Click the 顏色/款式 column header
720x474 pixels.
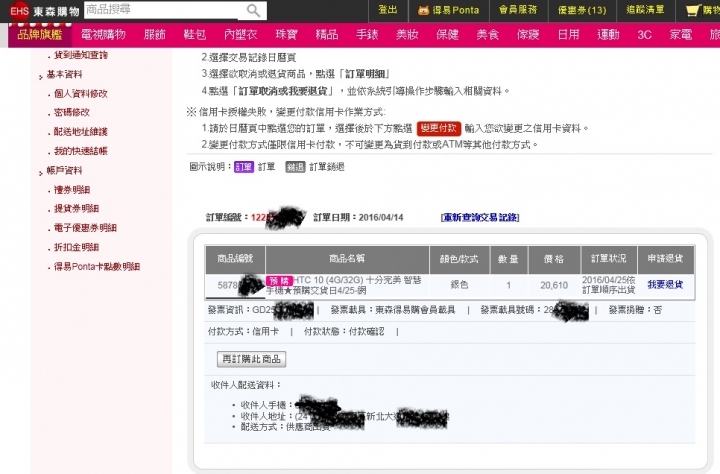[x=459, y=259]
